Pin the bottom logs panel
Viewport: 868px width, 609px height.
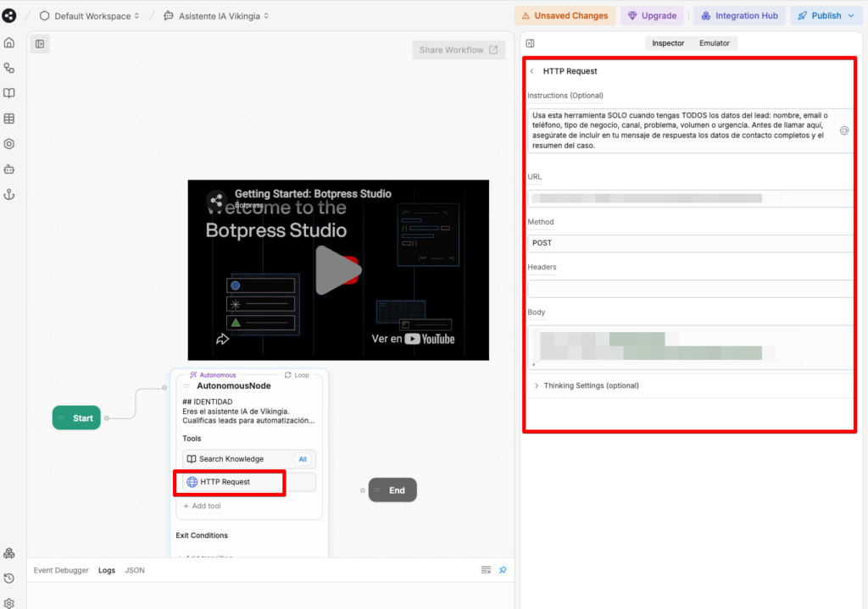tap(503, 570)
